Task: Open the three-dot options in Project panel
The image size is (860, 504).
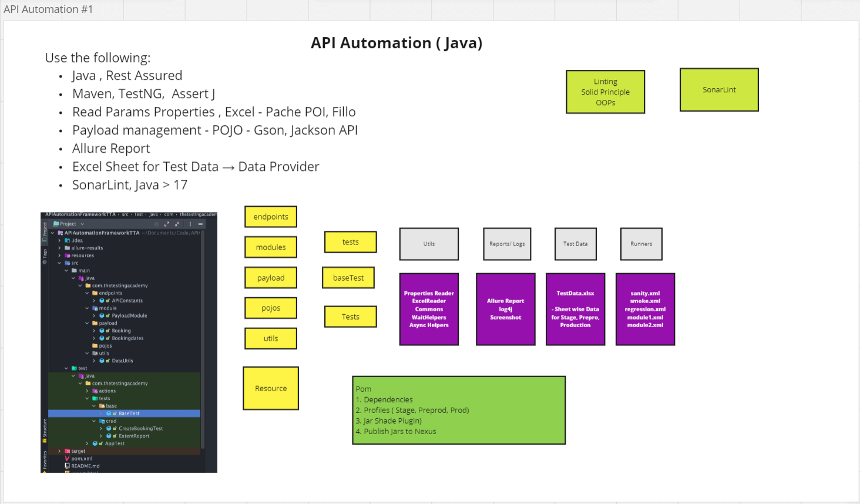Action: (x=190, y=224)
